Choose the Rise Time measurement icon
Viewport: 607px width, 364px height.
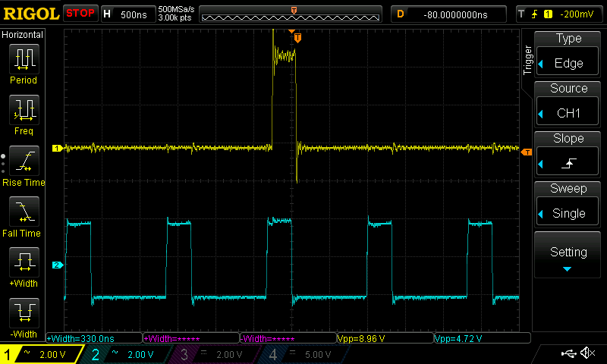click(x=24, y=162)
